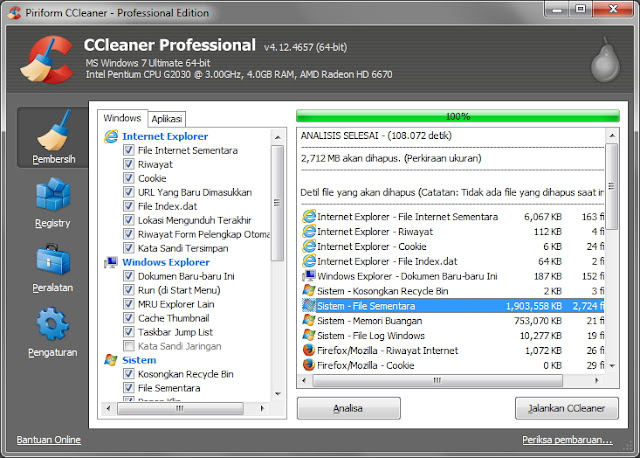The width and height of the screenshot is (640, 458).
Task: Click IE icon beside File Internet Sementara result
Action: click(309, 216)
